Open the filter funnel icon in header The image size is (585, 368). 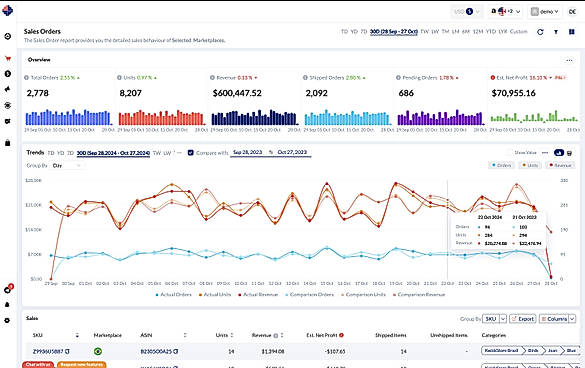pos(556,32)
